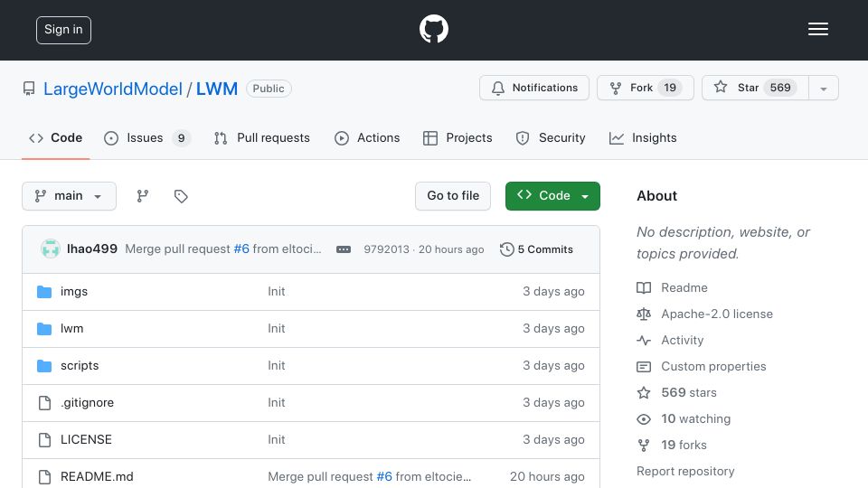Open the README.md file
The image size is (868, 488).
97,477
